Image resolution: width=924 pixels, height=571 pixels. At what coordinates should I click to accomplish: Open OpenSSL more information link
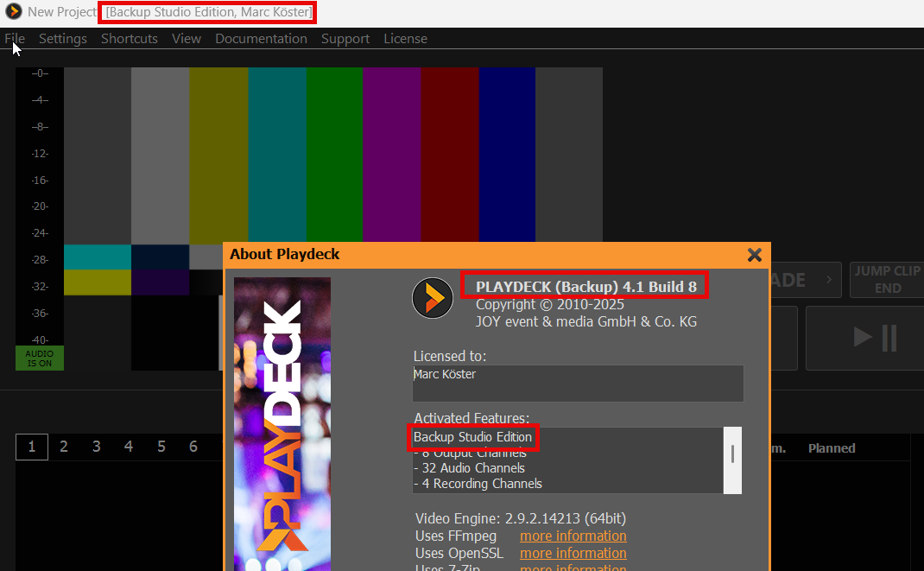573,554
